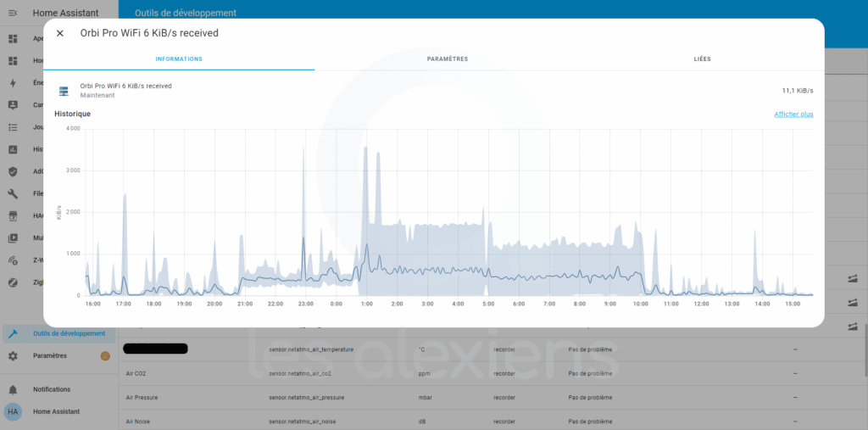The height and width of the screenshot is (430, 868).
Task: Open the Zigbee icon in sidebar
Action: (14, 282)
